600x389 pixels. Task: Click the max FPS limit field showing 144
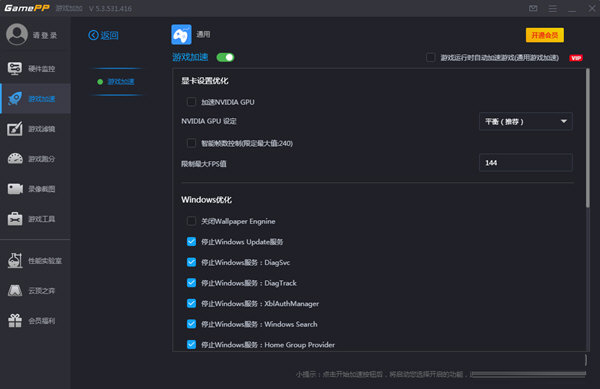coord(525,163)
